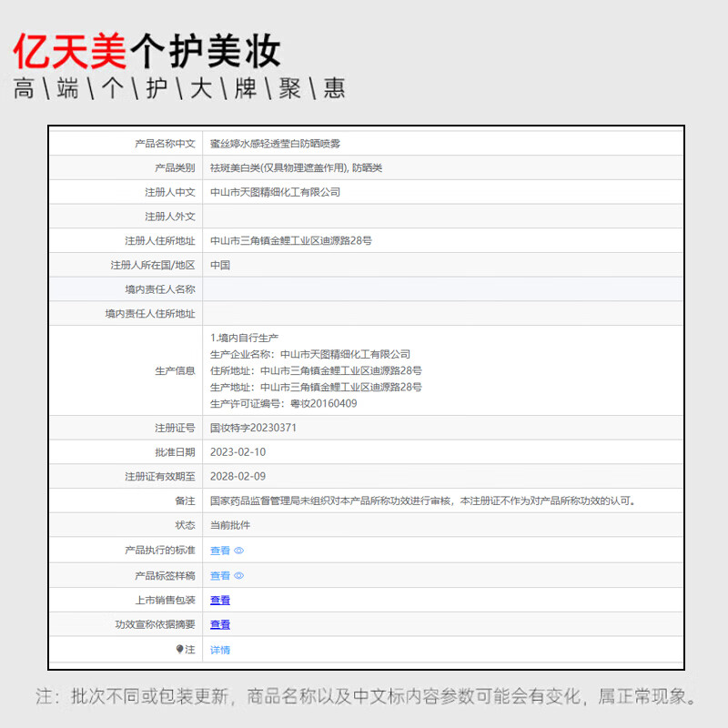Click the 产品名称中文 label
The height and width of the screenshot is (728, 728).
click(x=165, y=144)
